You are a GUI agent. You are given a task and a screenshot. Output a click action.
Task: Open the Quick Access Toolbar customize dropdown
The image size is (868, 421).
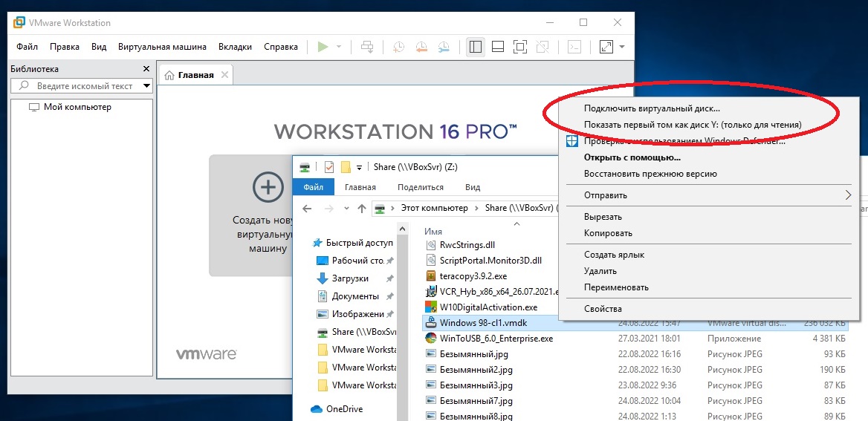pos(359,168)
